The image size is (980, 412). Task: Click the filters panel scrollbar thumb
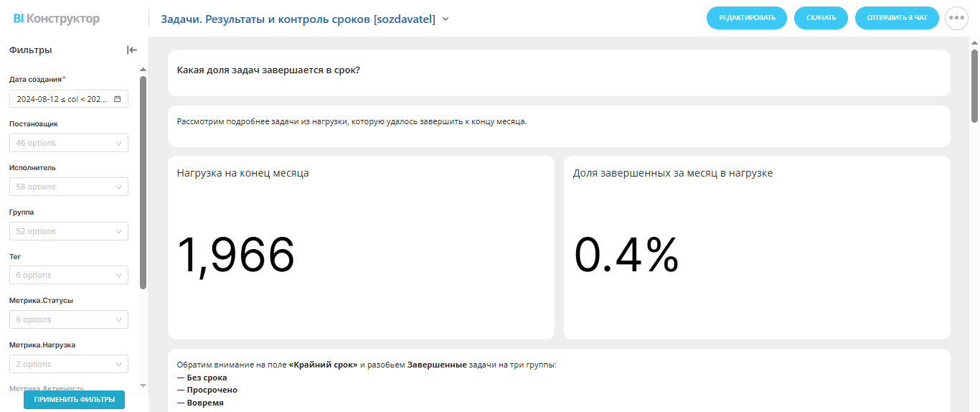point(143,182)
